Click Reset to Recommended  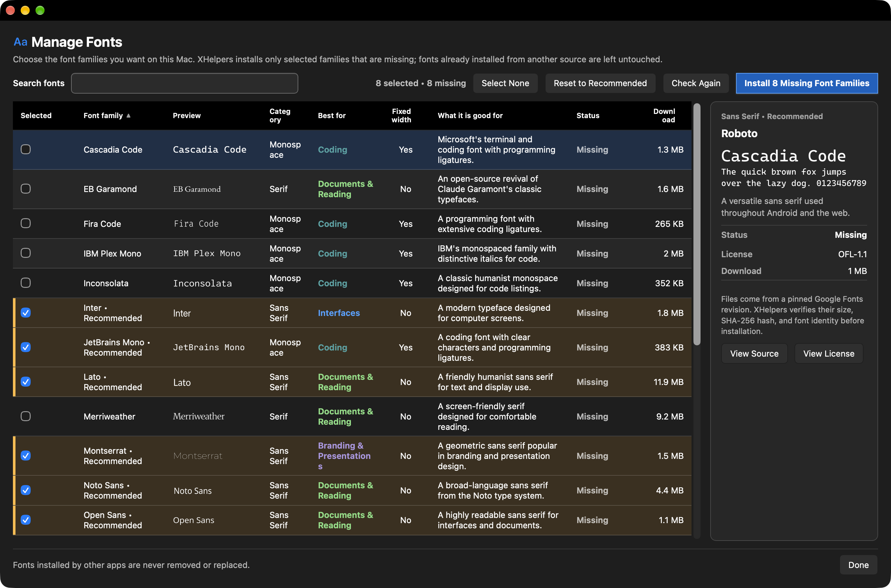coord(600,83)
